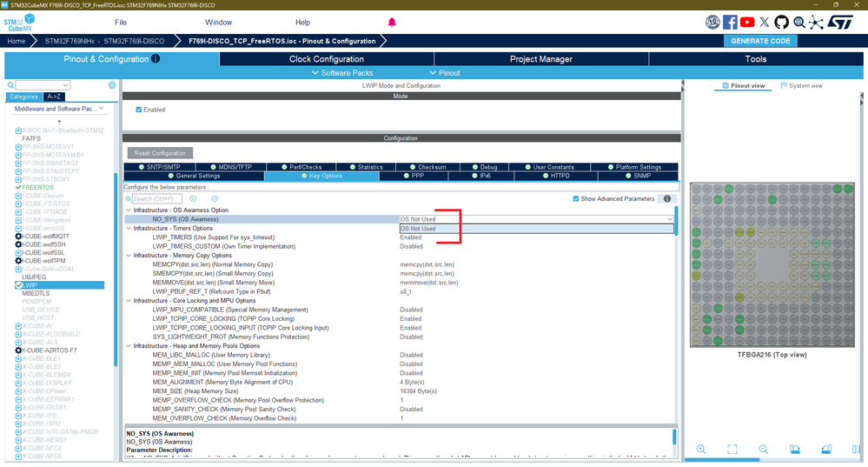
Task: Click the GENERATE CODE button
Action: click(760, 41)
